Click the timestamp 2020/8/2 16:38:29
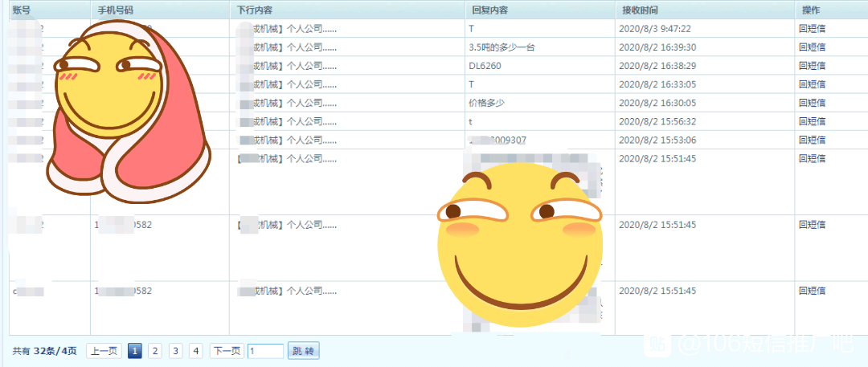The width and height of the screenshot is (868, 367). click(x=657, y=66)
